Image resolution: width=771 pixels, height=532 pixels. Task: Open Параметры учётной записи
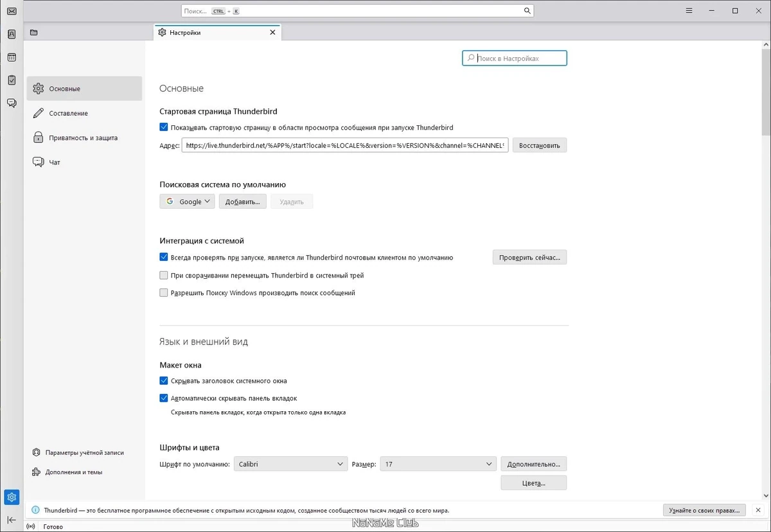coord(78,452)
